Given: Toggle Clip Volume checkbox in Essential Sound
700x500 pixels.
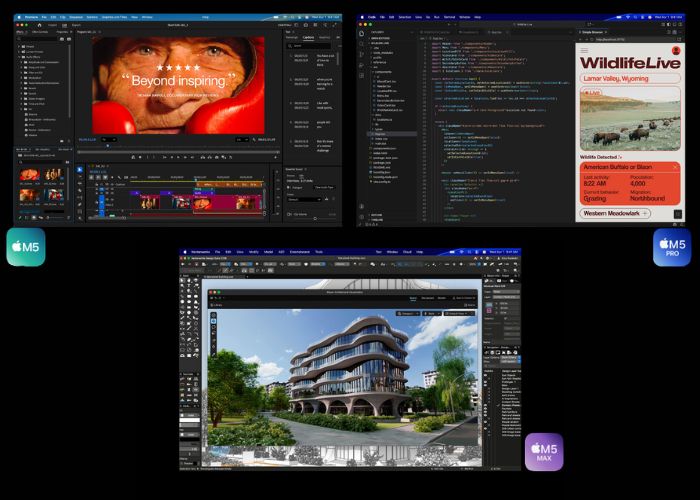Looking at the screenshot, I should 289,214.
